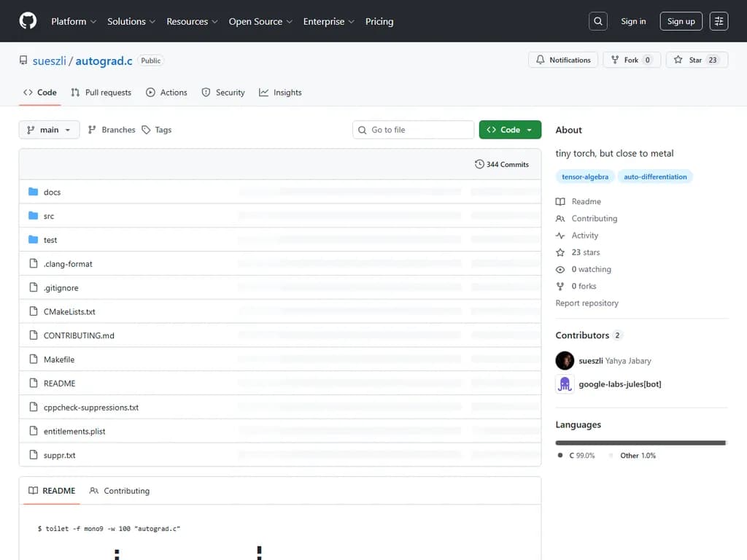Expand the main branch dropdown
The image size is (747, 560).
pyautogui.click(x=49, y=130)
